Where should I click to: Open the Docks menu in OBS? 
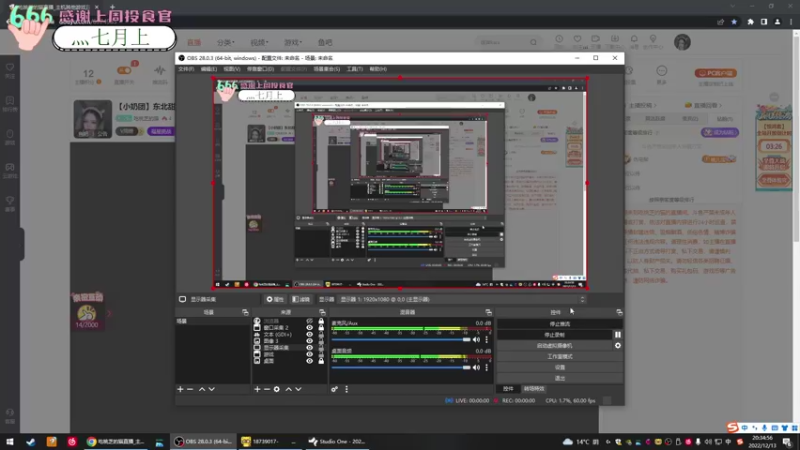tap(260, 69)
